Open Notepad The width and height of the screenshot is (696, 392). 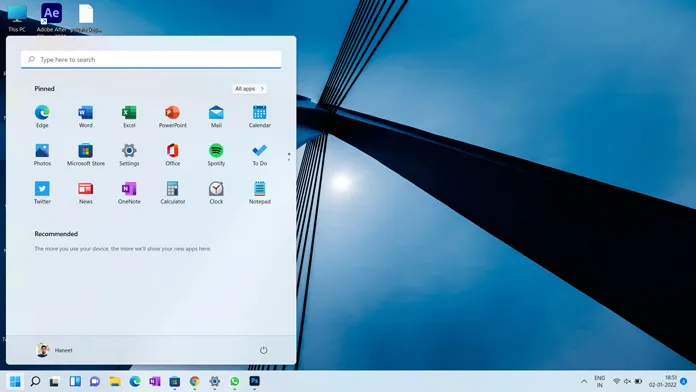(260, 193)
